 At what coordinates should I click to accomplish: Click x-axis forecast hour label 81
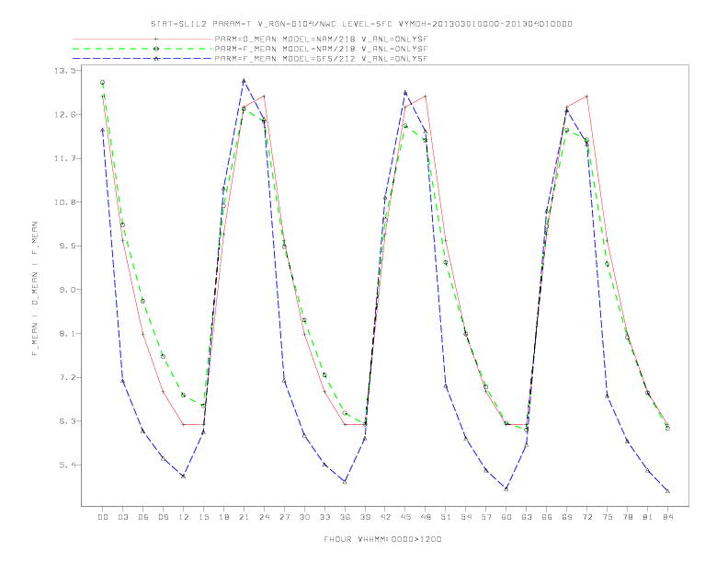648,517
